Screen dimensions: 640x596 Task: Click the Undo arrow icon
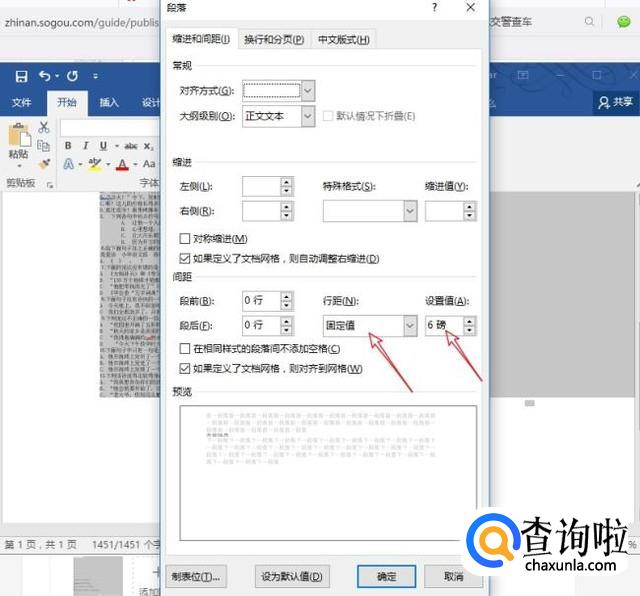click(x=44, y=76)
